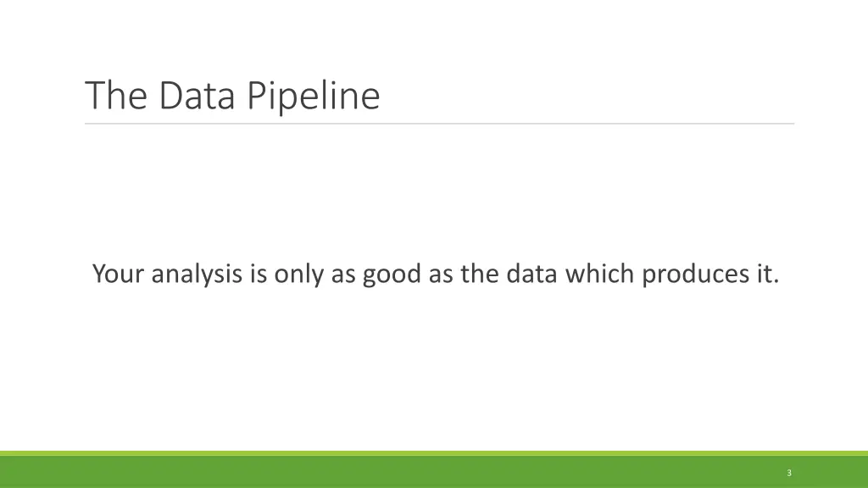Click the first 'as' in the body sentence
Screen dimensions: 868x488
(342, 274)
